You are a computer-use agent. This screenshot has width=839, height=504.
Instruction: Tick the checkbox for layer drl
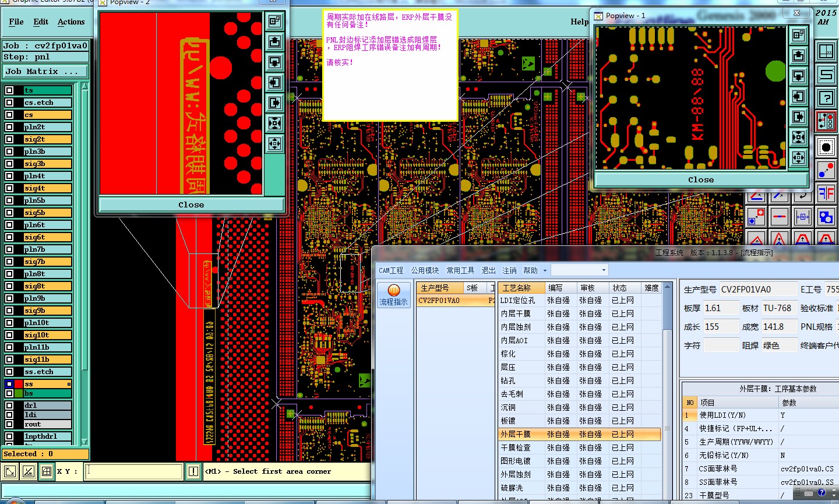point(9,406)
